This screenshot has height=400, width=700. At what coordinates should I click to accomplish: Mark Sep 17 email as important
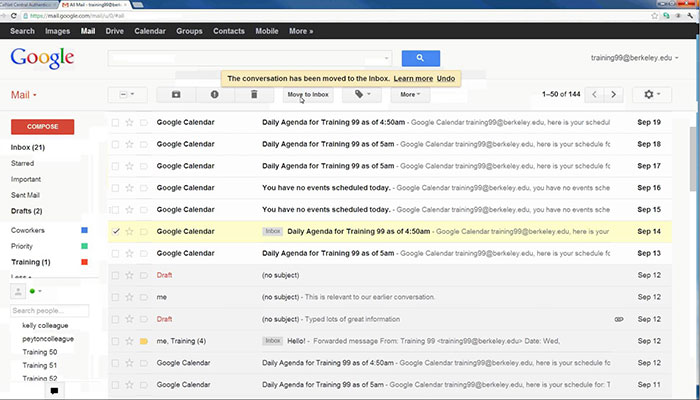pos(144,166)
